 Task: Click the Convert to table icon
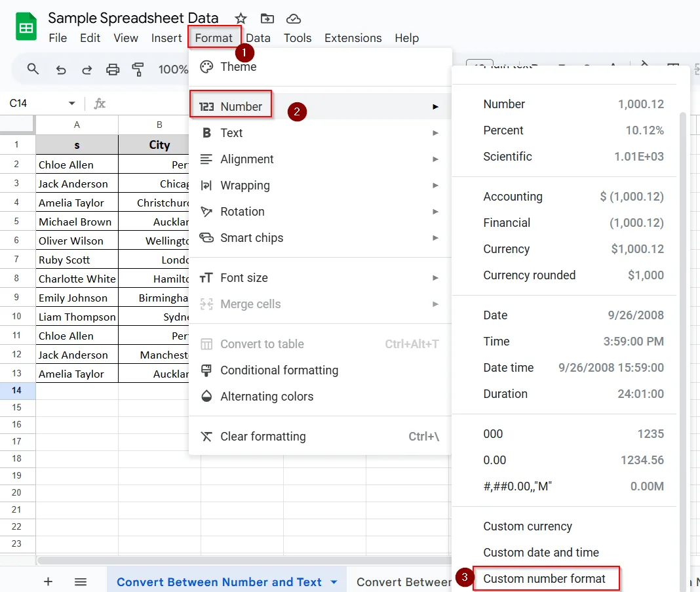(x=206, y=344)
